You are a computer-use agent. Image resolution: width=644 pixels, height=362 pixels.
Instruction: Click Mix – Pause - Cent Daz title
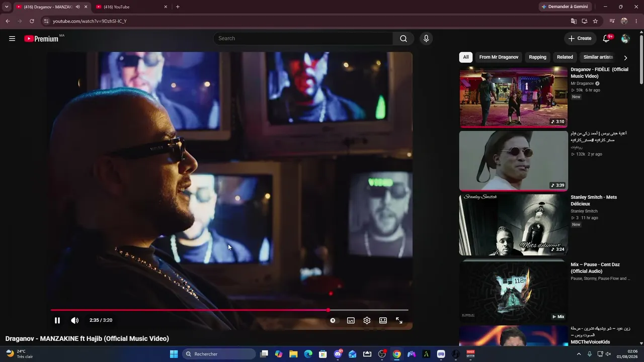pyautogui.click(x=595, y=267)
